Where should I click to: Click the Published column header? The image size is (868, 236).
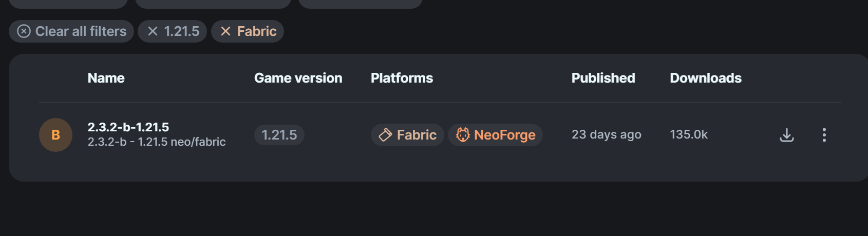pos(603,78)
